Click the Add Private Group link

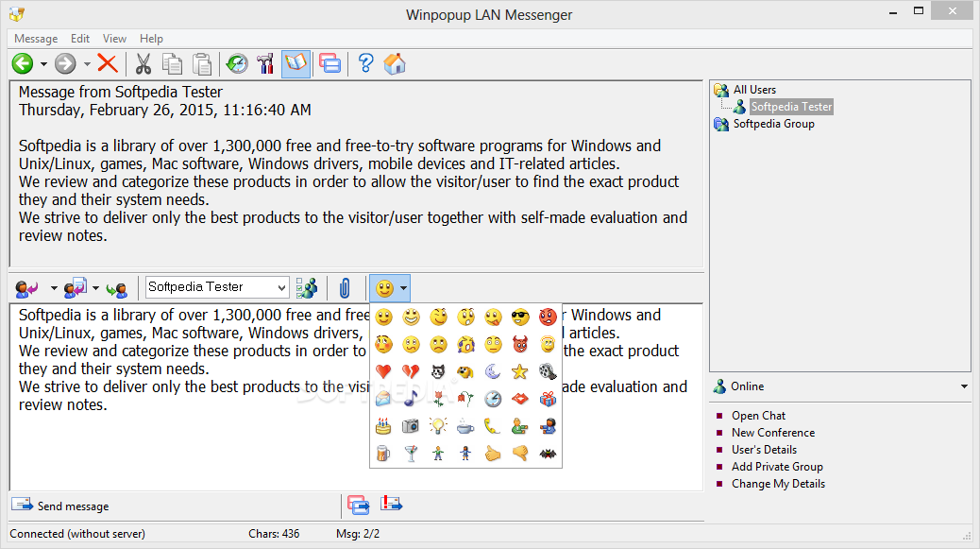point(777,467)
